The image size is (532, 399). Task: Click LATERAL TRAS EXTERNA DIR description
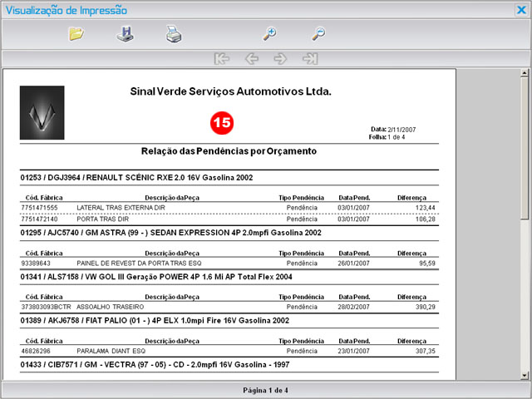click(121, 208)
